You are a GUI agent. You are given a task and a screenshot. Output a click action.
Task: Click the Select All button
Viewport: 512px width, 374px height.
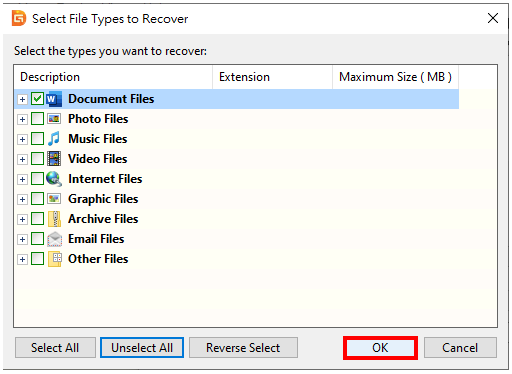(x=55, y=348)
